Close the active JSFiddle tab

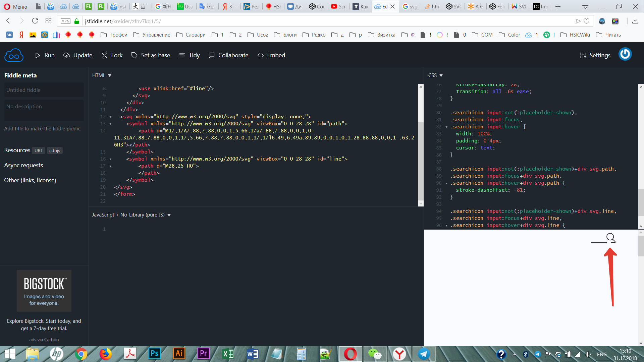[x=393, y=6]
